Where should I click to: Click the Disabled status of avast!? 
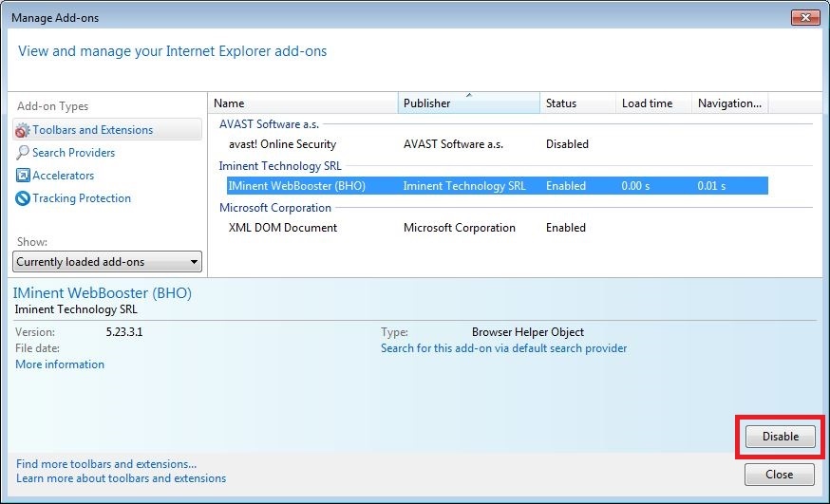pyautogui.click(x=567, y=144)
